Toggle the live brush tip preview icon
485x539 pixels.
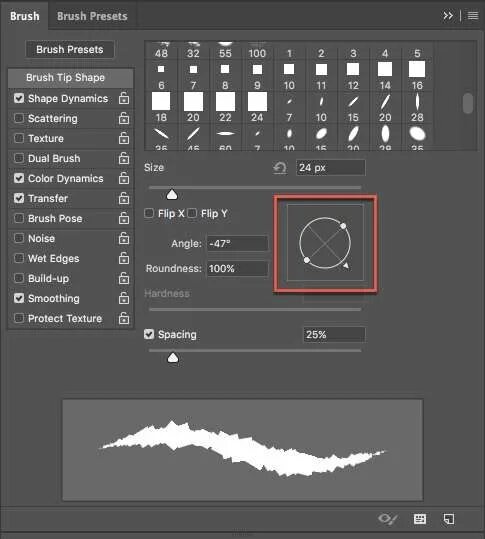coord(388,519)
